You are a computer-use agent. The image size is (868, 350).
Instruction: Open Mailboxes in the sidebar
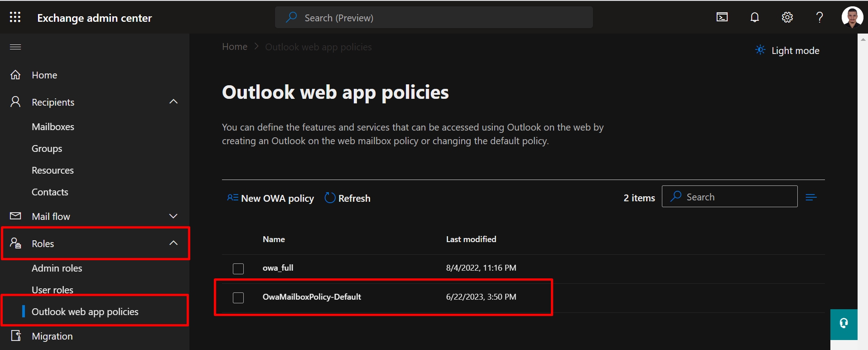point(53,126)
